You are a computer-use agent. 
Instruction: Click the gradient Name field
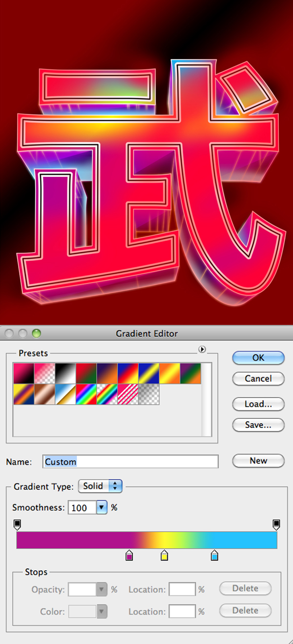coord(130,462)
